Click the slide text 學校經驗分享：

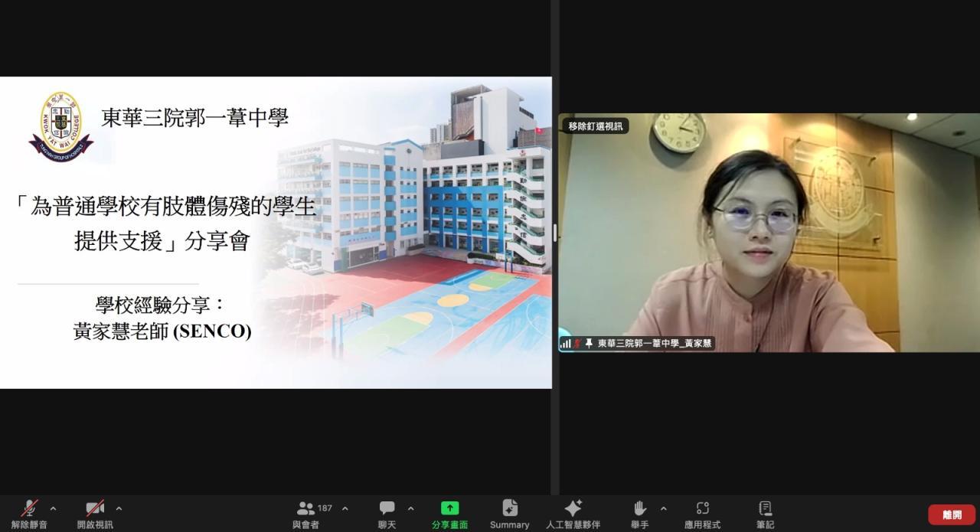click(x=161, y=305)
